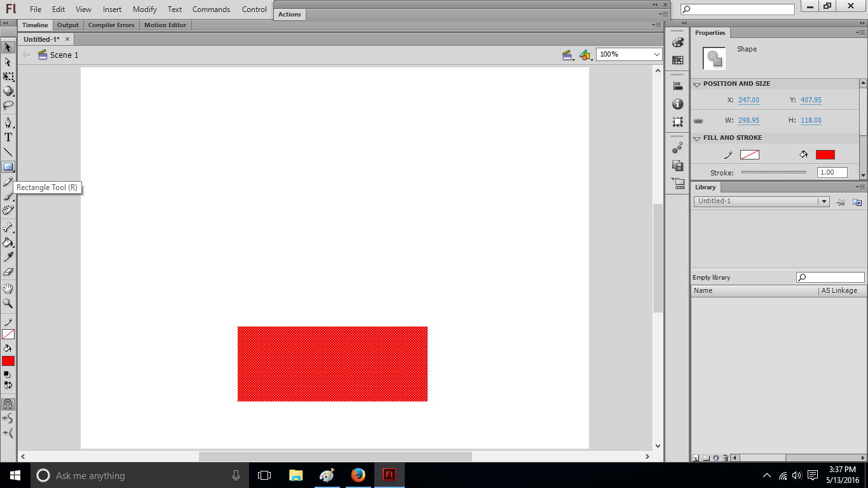868x488 pixels.
Task: Activate the Paint Bucket tool
Action: (x=8, y=242)
